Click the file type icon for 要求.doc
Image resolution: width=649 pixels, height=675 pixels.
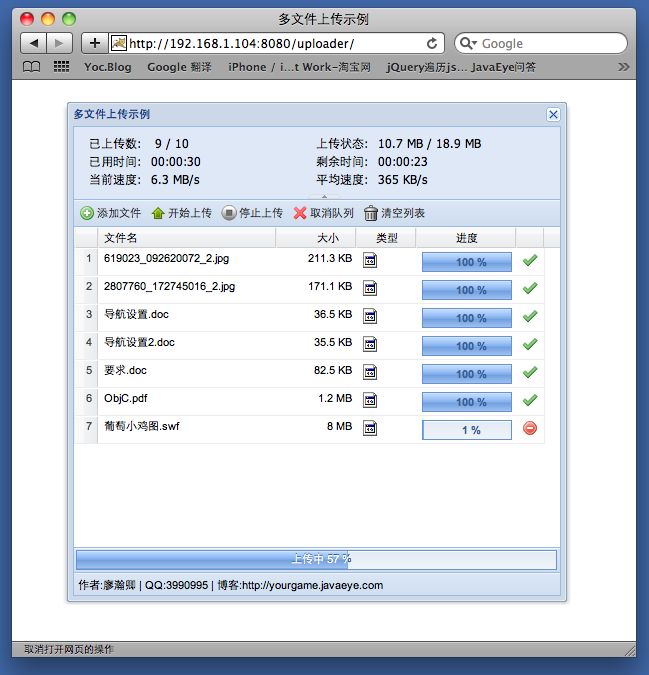point(370,372)
